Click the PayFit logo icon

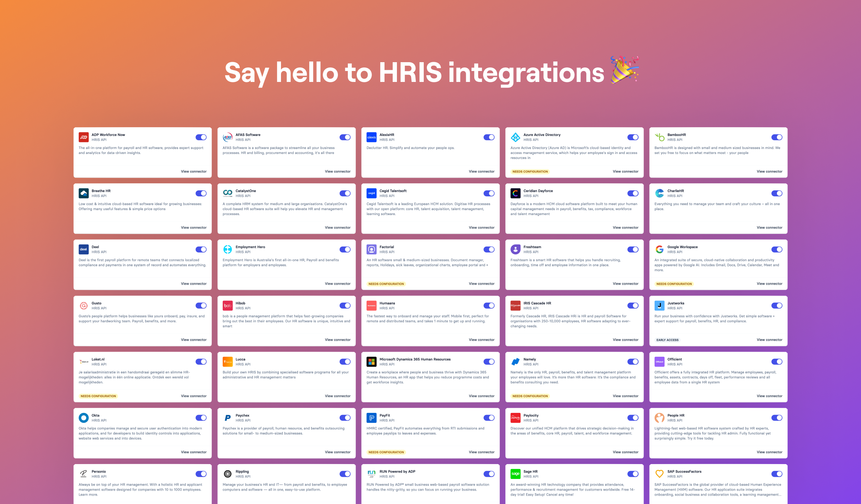click(x=371, y=418)
